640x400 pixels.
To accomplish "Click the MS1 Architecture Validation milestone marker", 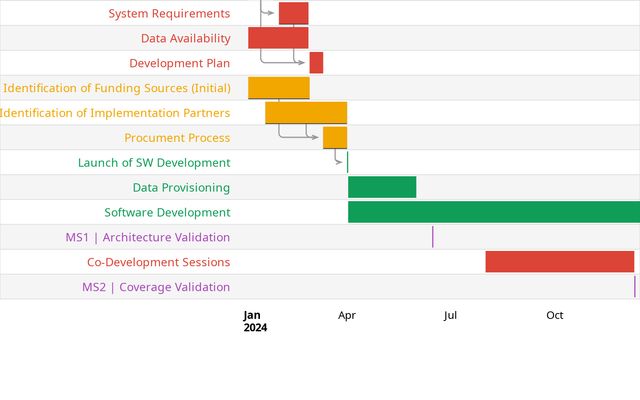I will [433, 237].
